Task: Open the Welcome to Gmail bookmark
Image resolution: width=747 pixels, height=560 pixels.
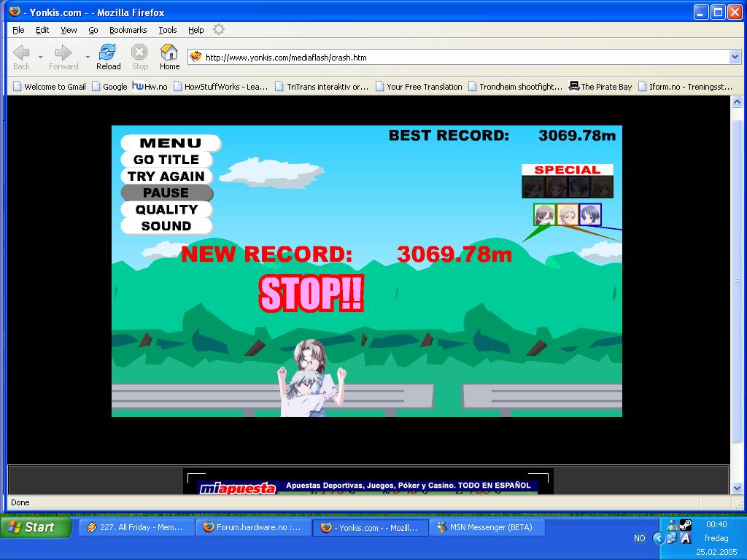Action: click(50, 87)
